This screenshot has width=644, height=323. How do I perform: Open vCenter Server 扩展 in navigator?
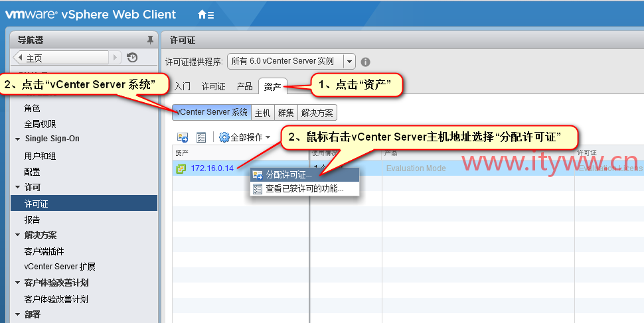coord(60,267)
